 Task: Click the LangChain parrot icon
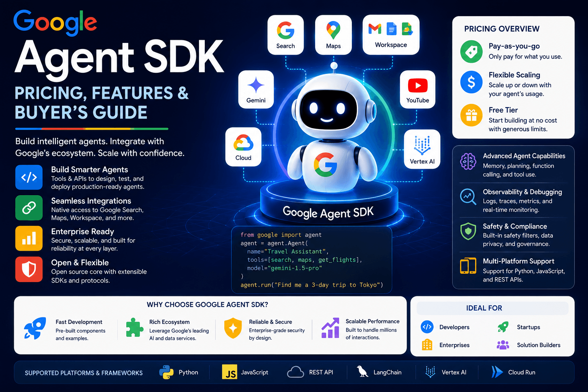362,371
